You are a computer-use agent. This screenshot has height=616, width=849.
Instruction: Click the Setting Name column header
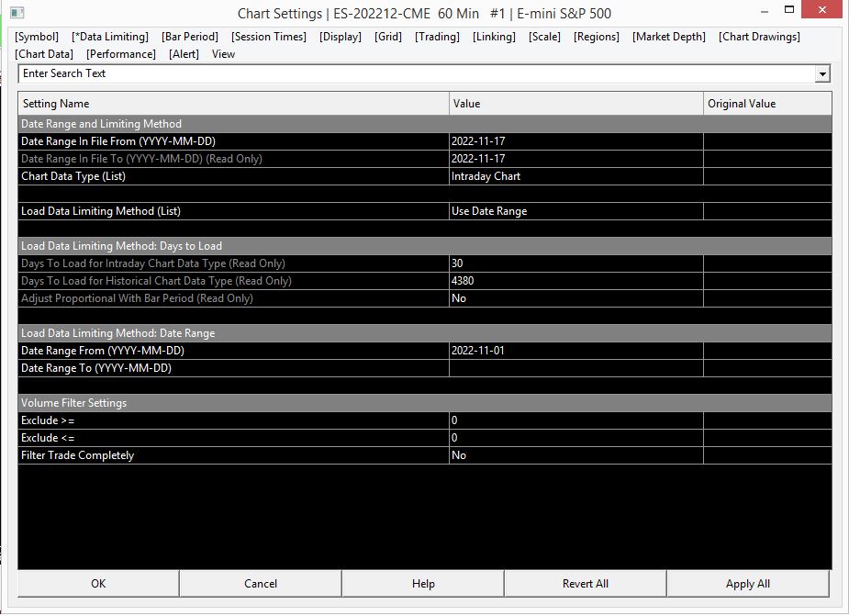233,104
